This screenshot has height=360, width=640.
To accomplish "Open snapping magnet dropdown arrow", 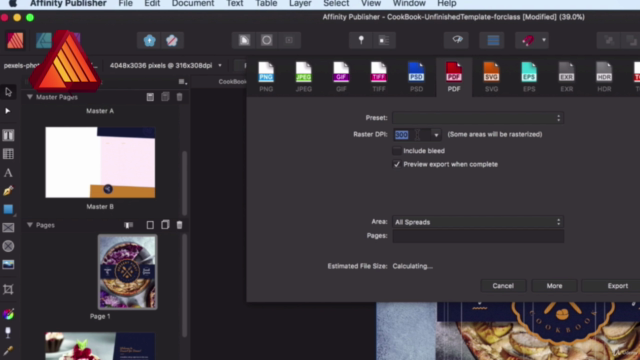I will click(x=544, y=40).
